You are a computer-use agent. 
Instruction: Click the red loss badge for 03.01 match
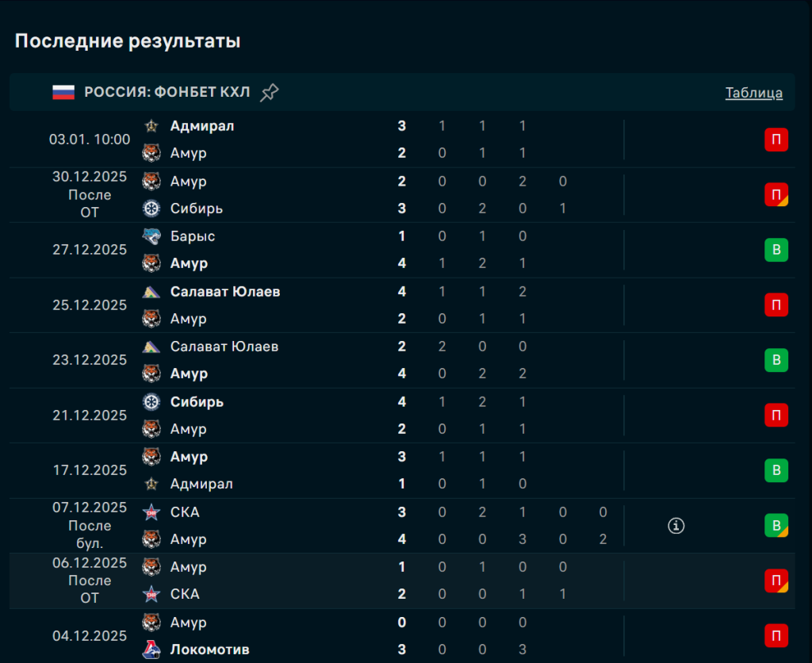point(776,140)
